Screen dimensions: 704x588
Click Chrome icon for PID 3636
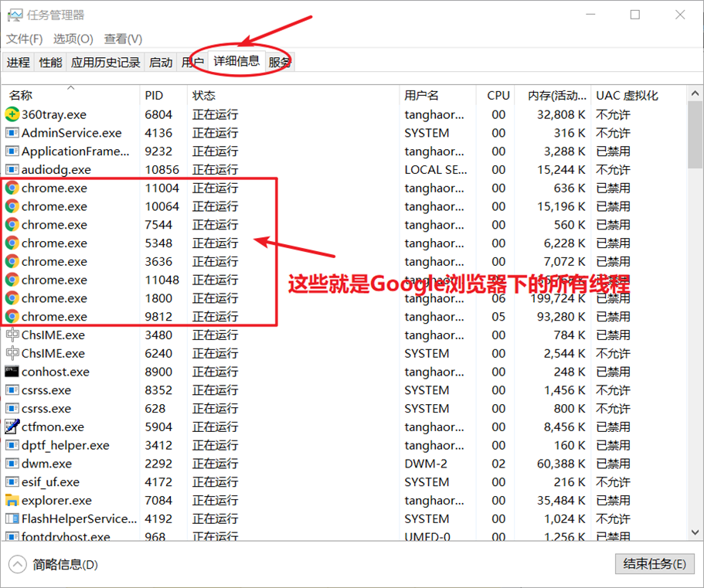tap(12, 262)
